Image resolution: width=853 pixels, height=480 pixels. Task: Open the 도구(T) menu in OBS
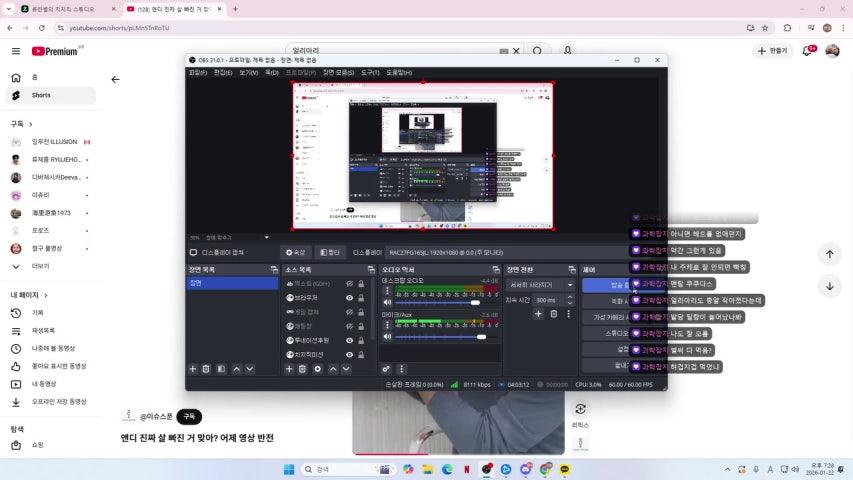pos(370,73)
